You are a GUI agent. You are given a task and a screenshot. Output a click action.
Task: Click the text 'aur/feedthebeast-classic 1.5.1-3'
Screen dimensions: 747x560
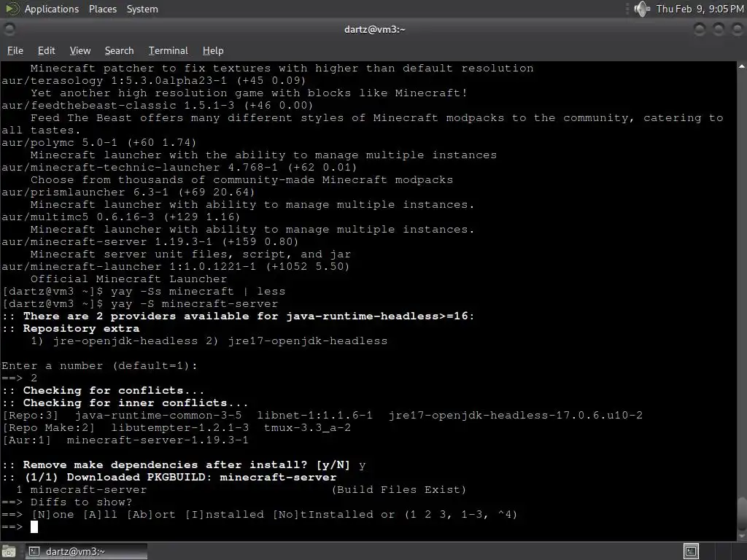pos(117,105)
